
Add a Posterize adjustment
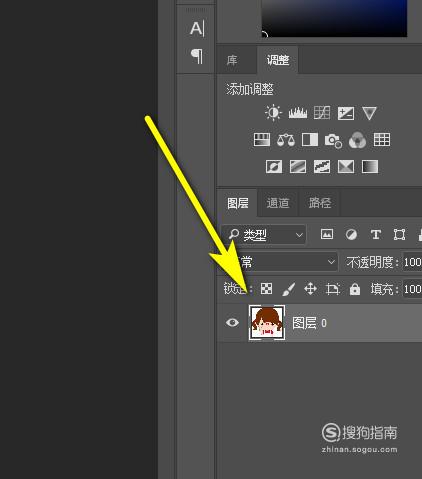click(298, 167)
